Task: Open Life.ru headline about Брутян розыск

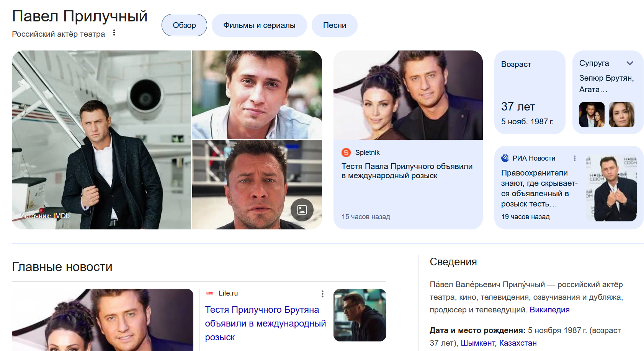Action: coord(265,323)
